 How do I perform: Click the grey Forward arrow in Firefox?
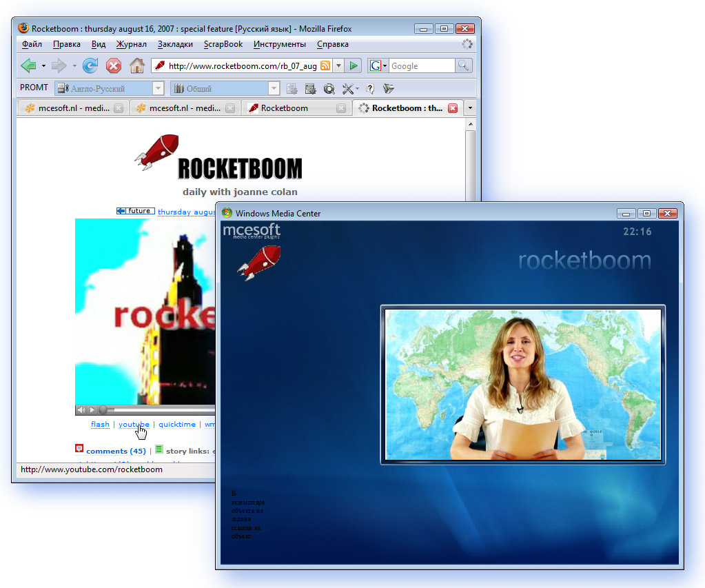(59, 65)
